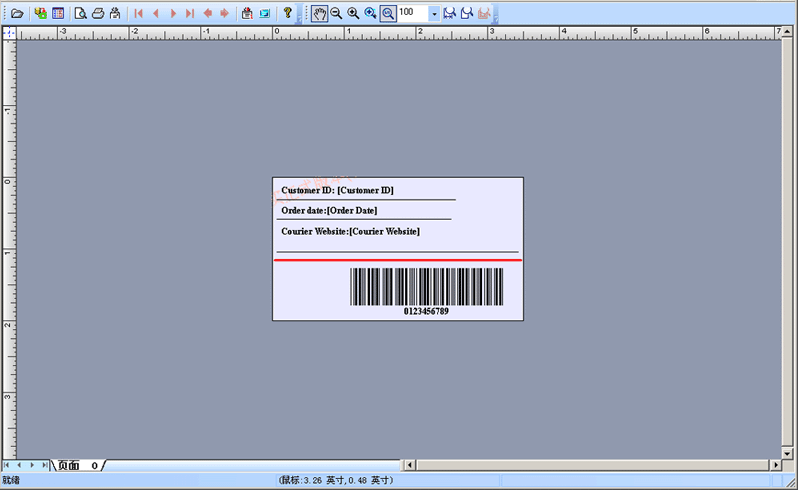The height and width of the screenshot is (490, 798).
Task: Go to the first record arrow
Action: click(138, 13)
